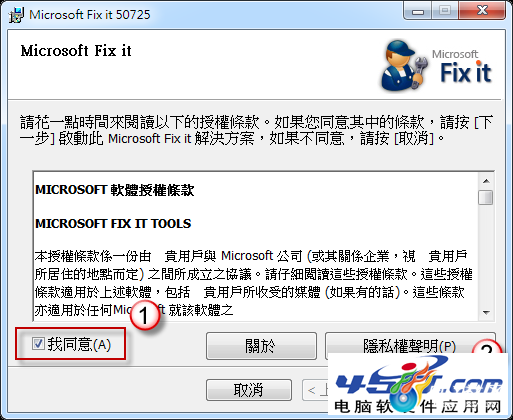Click the greyed-out maximize button
Image resolution: width=513 pixels, height=420 pixels.
[x=445, y=11]
